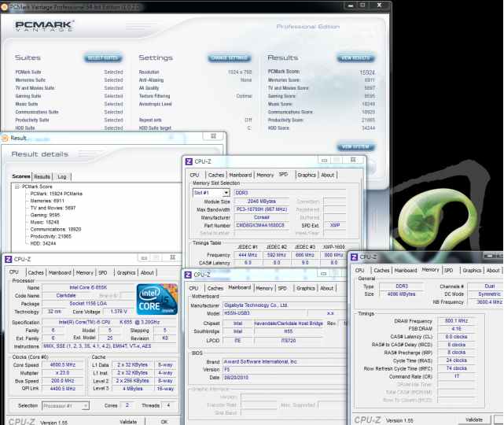The width and height of the screenshot is (504, 425).
Task: Open Memory tab in the SPD CPU-Z window
Action: pos(265,175)
